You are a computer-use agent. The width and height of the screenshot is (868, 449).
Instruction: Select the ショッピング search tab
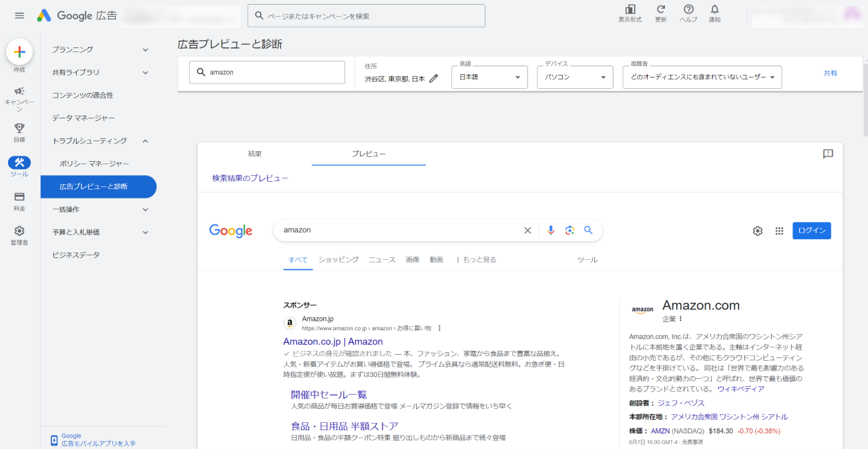(339, 259)
